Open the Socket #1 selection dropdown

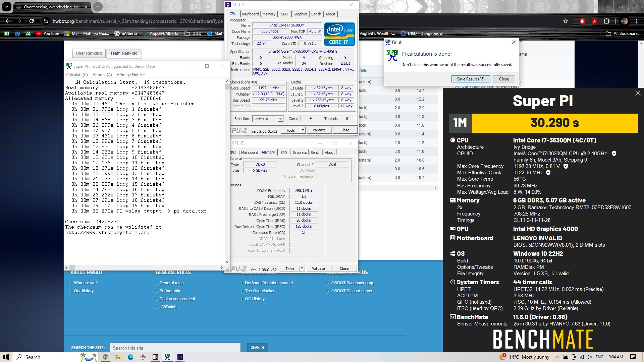268,119
